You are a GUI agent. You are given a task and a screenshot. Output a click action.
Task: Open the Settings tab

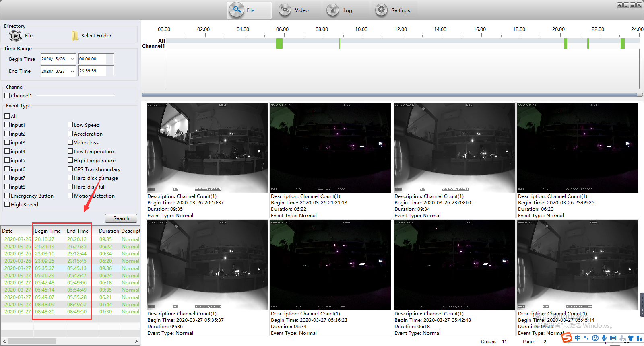393,10
